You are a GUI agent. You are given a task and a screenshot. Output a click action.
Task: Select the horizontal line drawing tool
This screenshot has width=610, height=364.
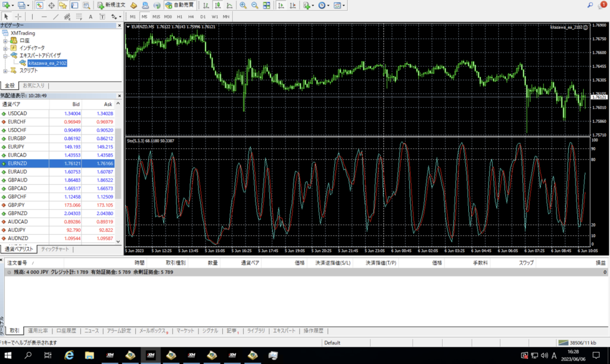coord(43,17)
